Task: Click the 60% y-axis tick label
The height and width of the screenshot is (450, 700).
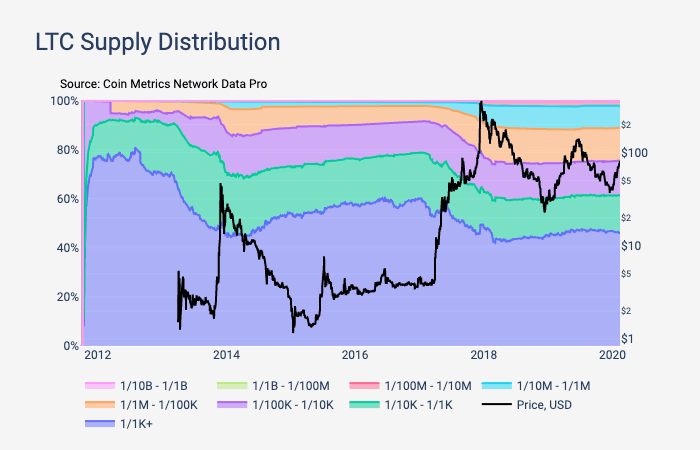Action: pyautogui.click(x=64, y=199)
